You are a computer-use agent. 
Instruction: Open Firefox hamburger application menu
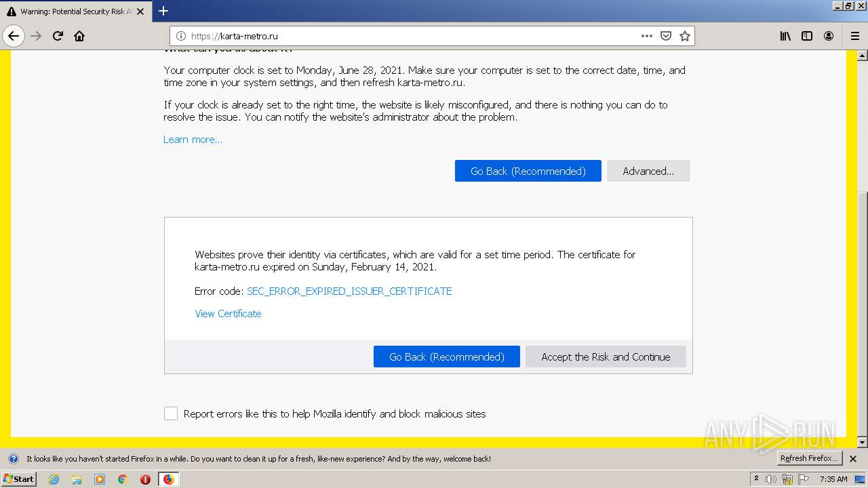point(854,36)
